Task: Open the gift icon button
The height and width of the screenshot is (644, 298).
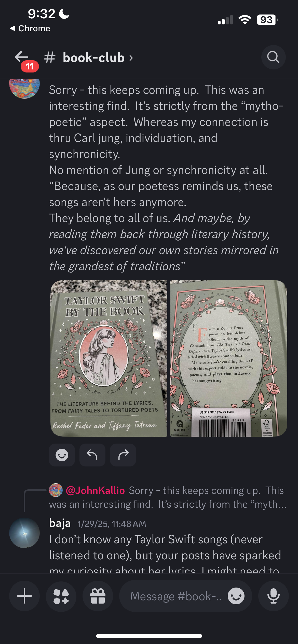Action: (x=98, y=596)
